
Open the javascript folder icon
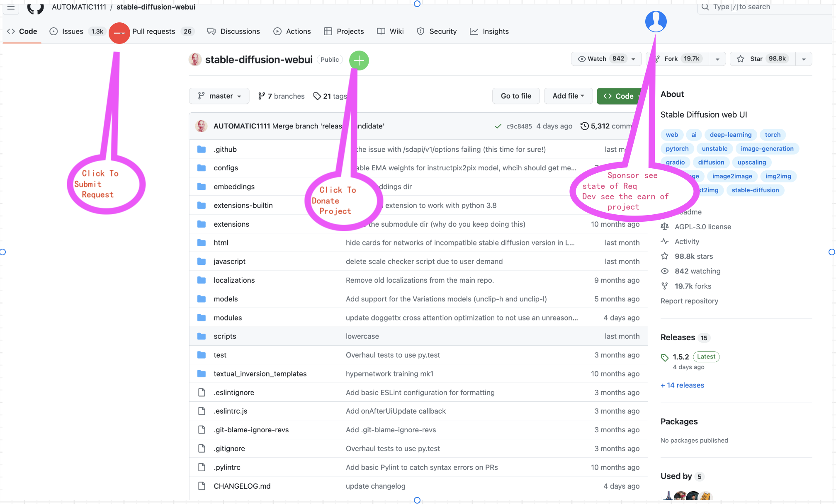[202, 261]
